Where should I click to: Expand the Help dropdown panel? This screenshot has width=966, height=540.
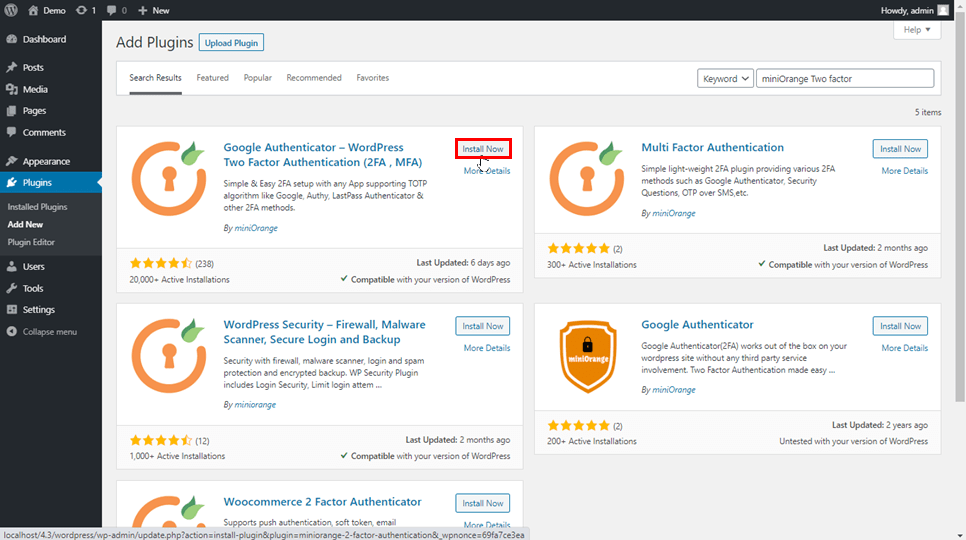tap(917, 30)
